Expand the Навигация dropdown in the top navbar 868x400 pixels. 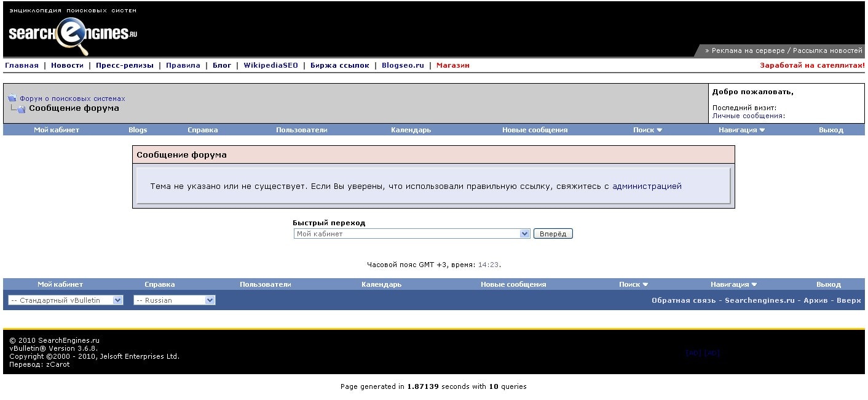point(742,130)
